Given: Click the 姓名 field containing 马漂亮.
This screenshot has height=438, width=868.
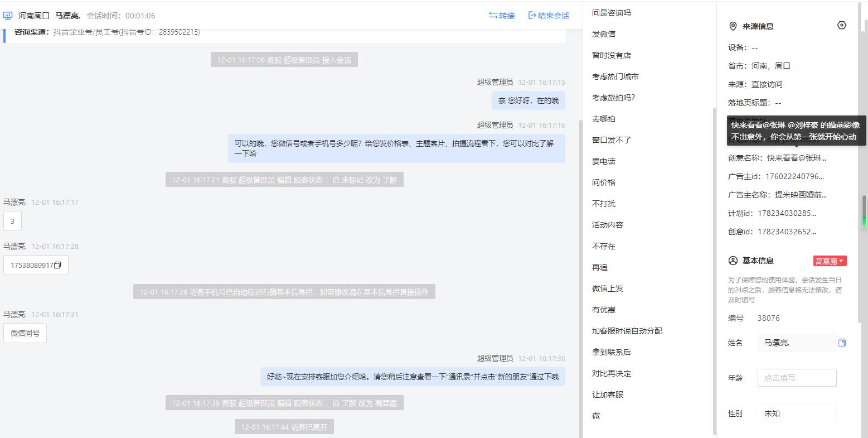Looking at the screenshot, I should pos(797,343).
